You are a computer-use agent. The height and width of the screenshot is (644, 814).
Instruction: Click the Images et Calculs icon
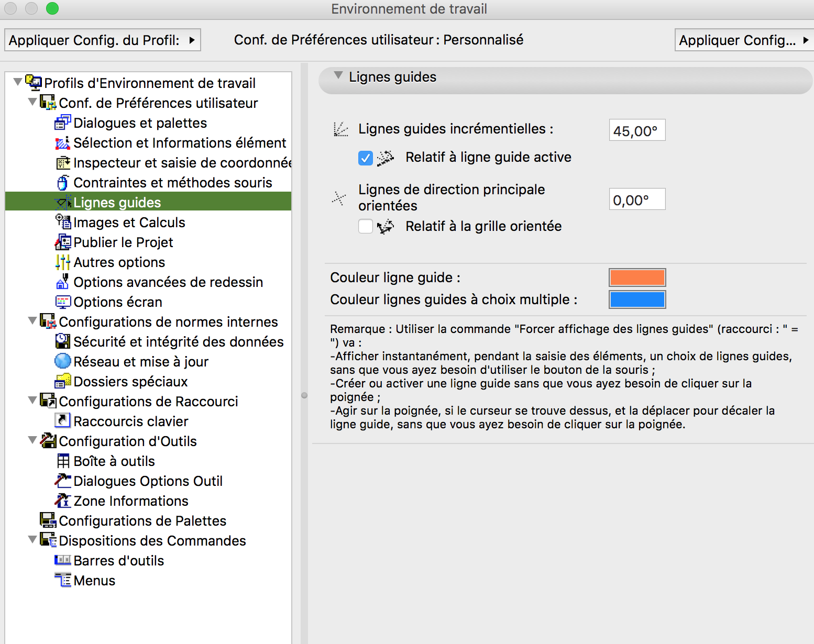63,222
